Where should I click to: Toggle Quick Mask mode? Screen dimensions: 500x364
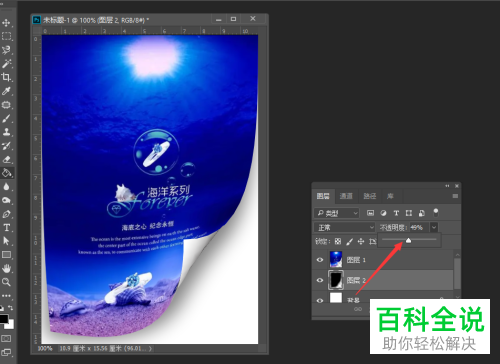point(6,339)
